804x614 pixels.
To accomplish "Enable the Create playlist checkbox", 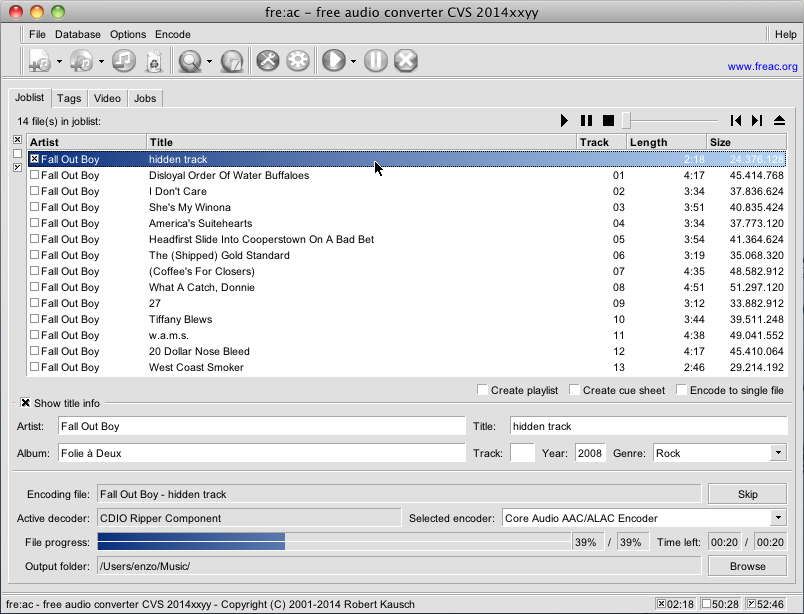I will (482, 390).
